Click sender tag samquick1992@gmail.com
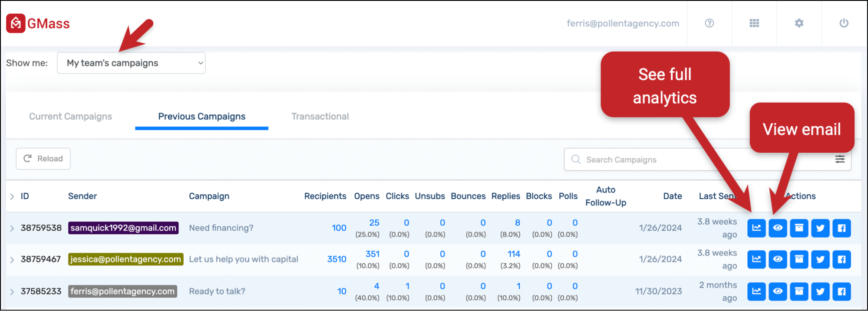Image resolution: width=868 pixels, height=311 pixels. [x=123, y=228]
